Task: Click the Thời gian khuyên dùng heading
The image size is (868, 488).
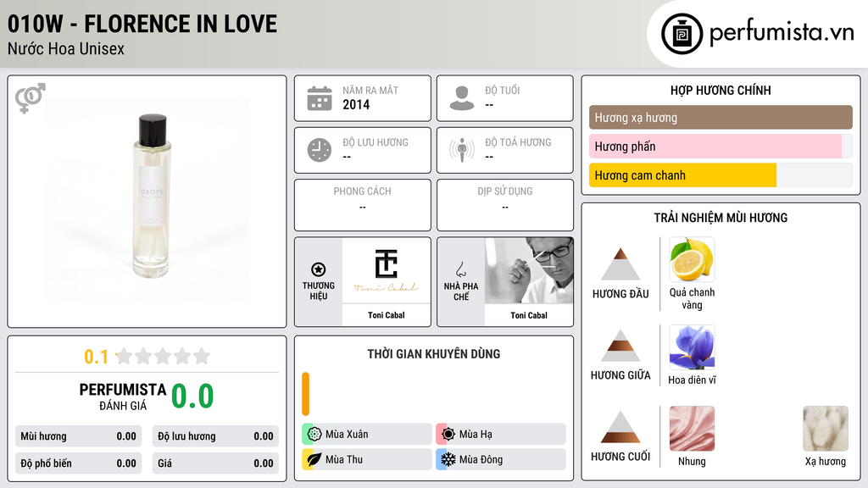Action: (433, 353)
